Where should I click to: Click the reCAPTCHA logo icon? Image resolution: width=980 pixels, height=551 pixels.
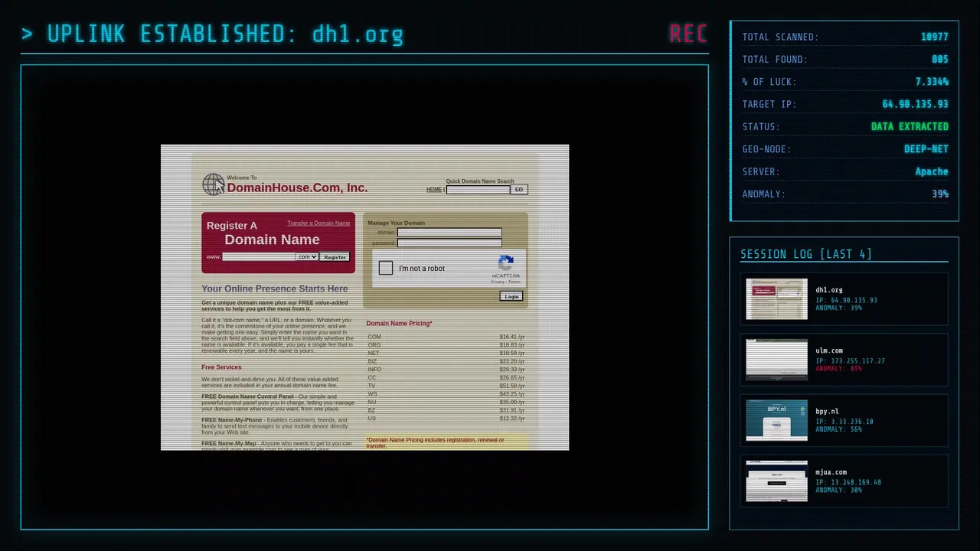pyautogui.click(x=505, y=263)
